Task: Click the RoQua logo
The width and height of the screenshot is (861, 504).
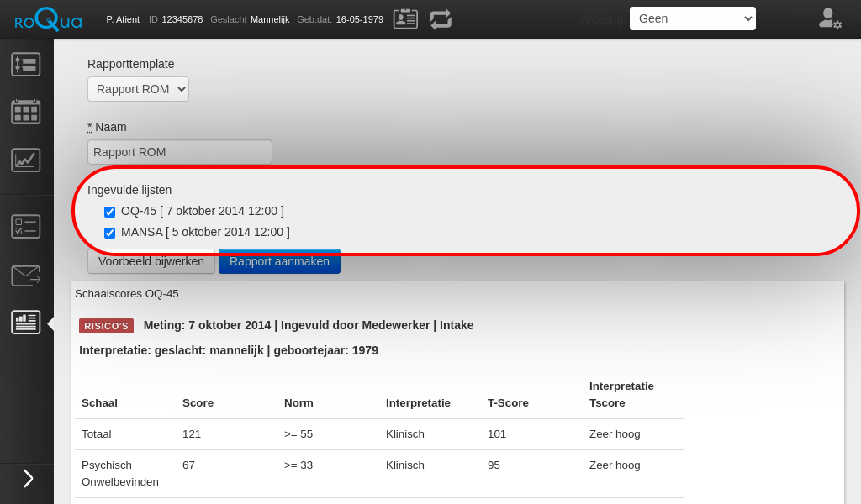Action: tap(48, 19)
